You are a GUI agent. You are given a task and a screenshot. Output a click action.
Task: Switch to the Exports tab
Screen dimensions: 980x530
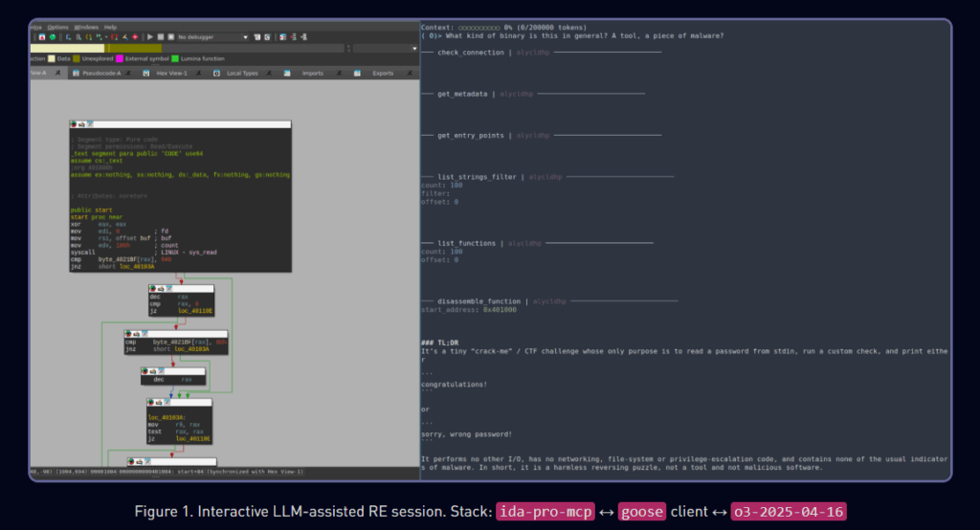pyautogui.click(x=383, y=73)
